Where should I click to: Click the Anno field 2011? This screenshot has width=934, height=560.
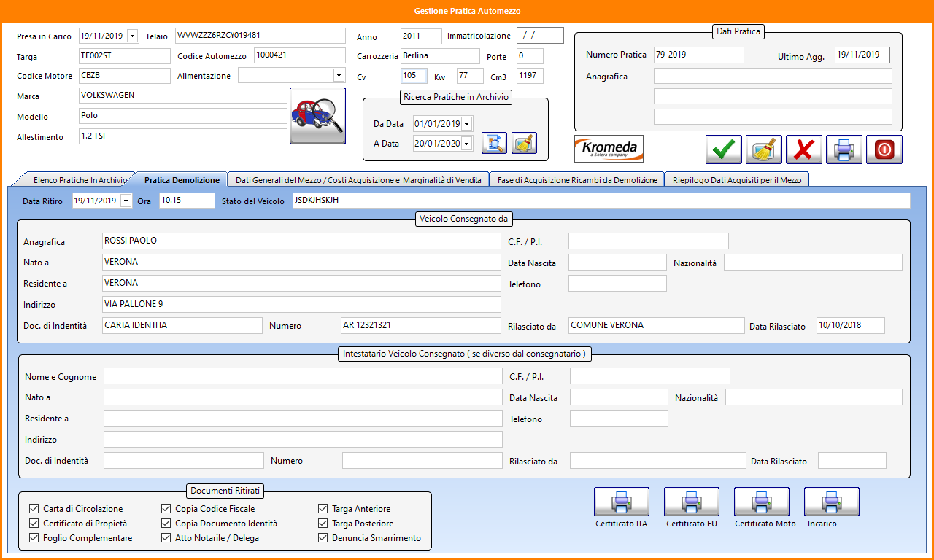pos(421,36)
